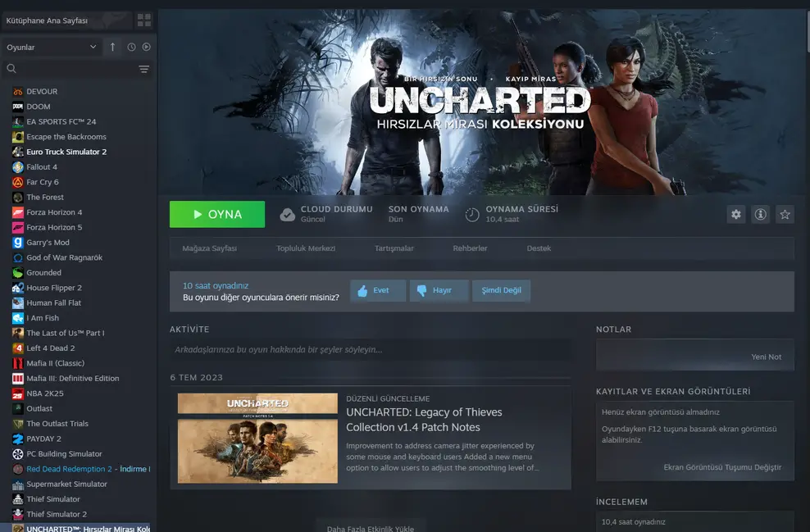
Task: Click the 10 saat oynadınız link
Action: pyautogui.click(x=216, y=285)
